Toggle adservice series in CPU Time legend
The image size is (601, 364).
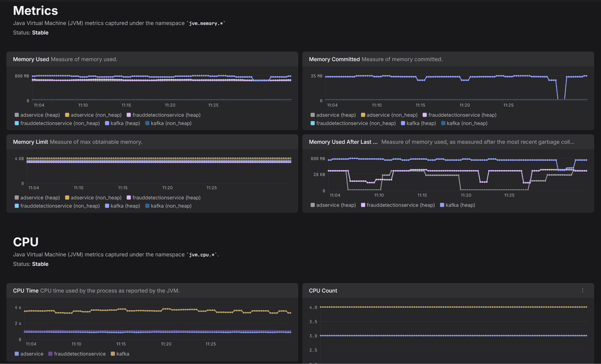coord(29,353)
